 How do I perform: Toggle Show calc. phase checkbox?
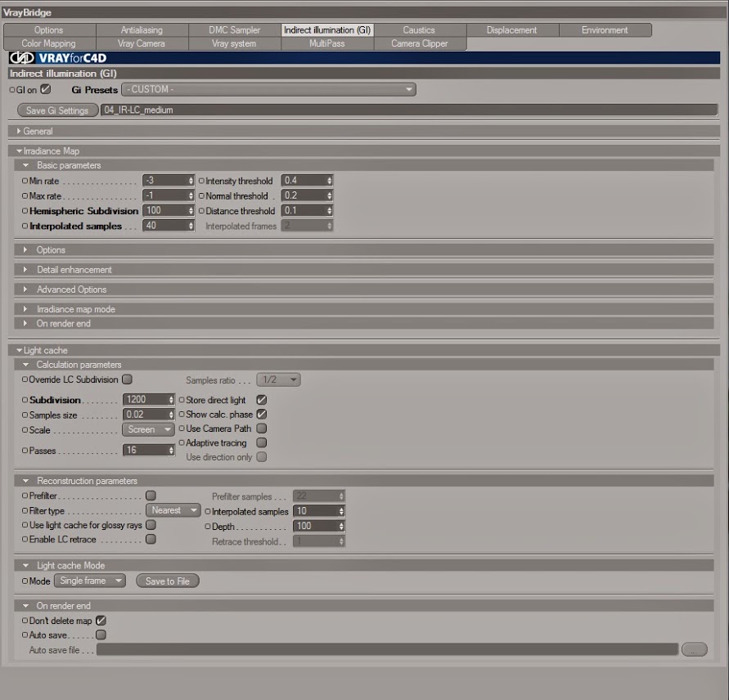pyautogui.click(x=262, y=414)
